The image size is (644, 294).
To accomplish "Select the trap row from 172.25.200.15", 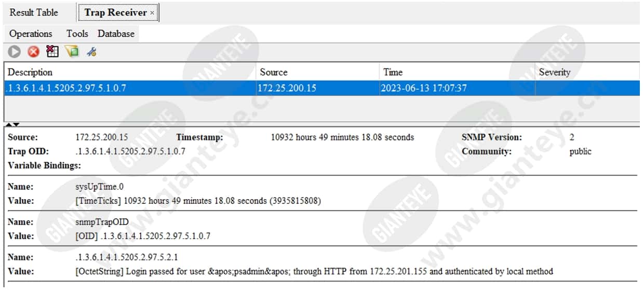I will [322, 88].
